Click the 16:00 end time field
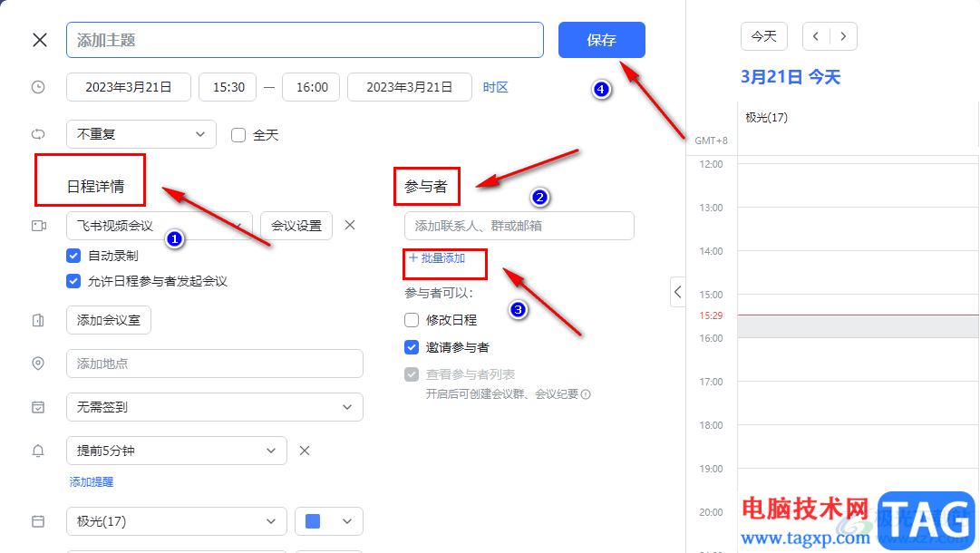This screenshot has width=980, height=553. pos(311,87)
